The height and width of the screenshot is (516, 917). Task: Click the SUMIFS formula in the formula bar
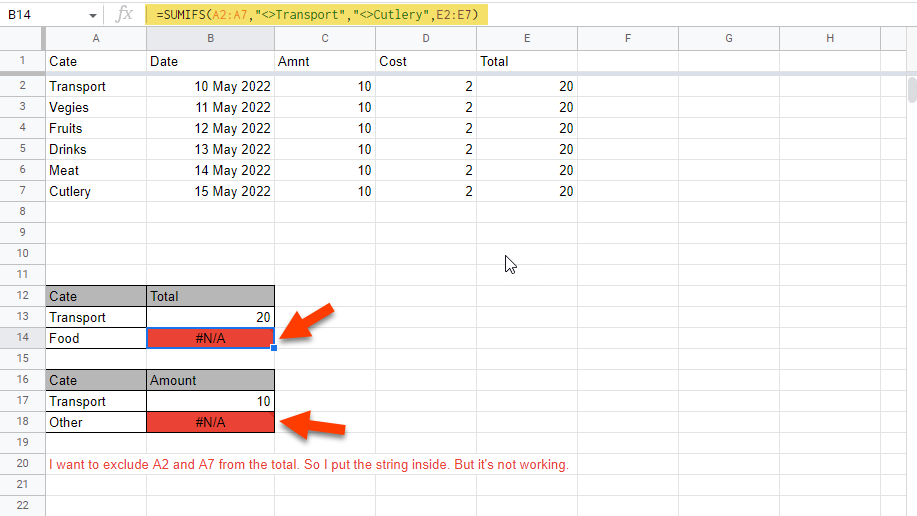point(316,15)
